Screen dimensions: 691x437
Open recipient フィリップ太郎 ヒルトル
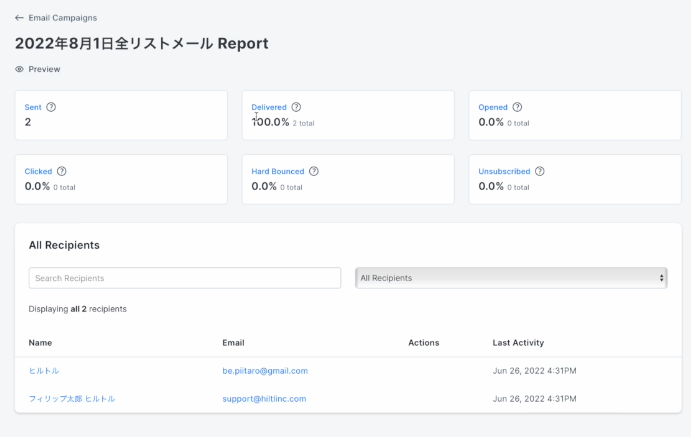[x=72, y=399]
